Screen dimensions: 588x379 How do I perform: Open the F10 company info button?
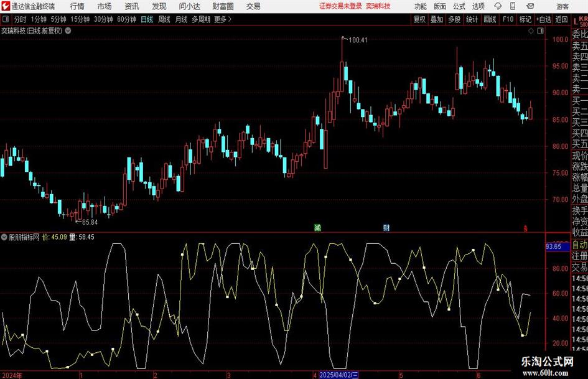[x=508, y=19]
